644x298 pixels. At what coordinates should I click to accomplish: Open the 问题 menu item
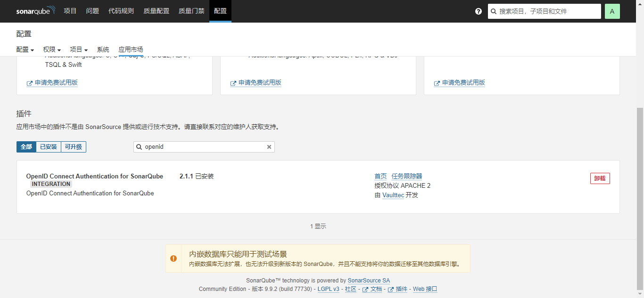92,11
